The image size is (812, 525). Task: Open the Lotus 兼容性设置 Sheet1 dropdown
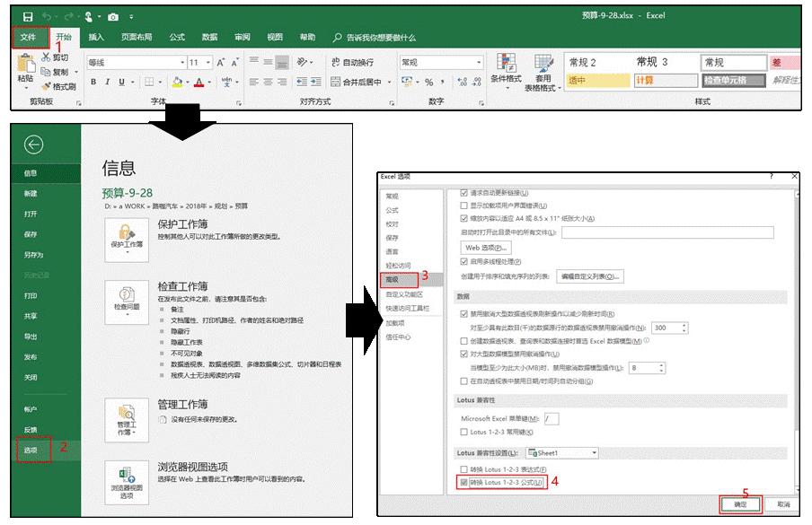[595, 453]
